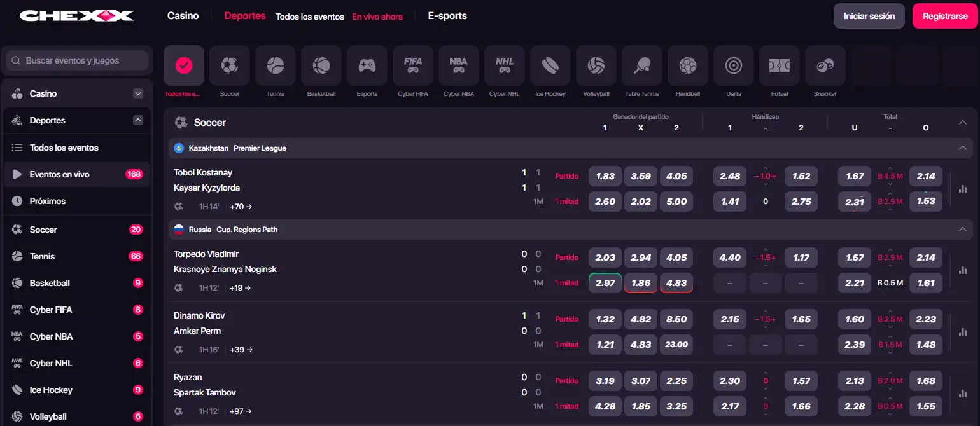The image size is (980, 426).
Task: Click the 'Iniciar sesión' button
Action: (869, 16)
